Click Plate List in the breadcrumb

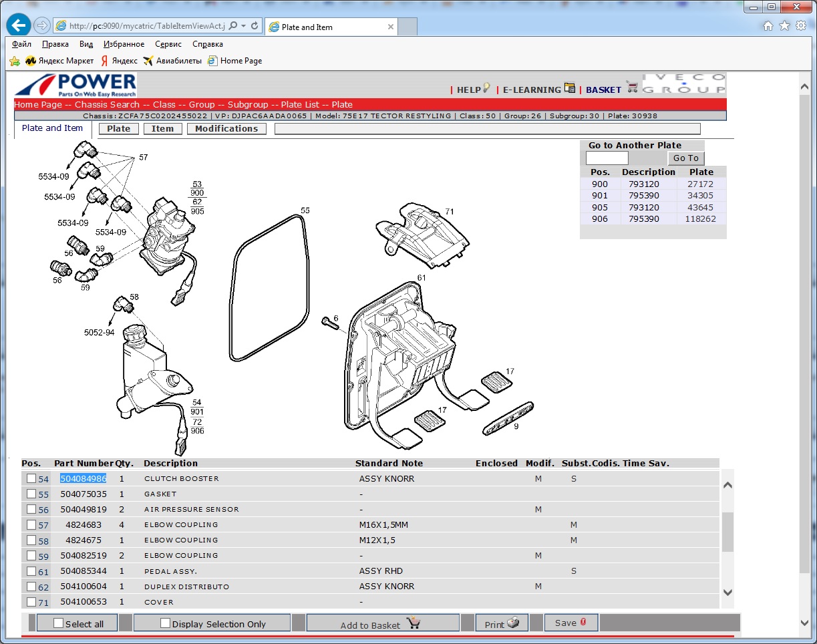tap(300, 104)
